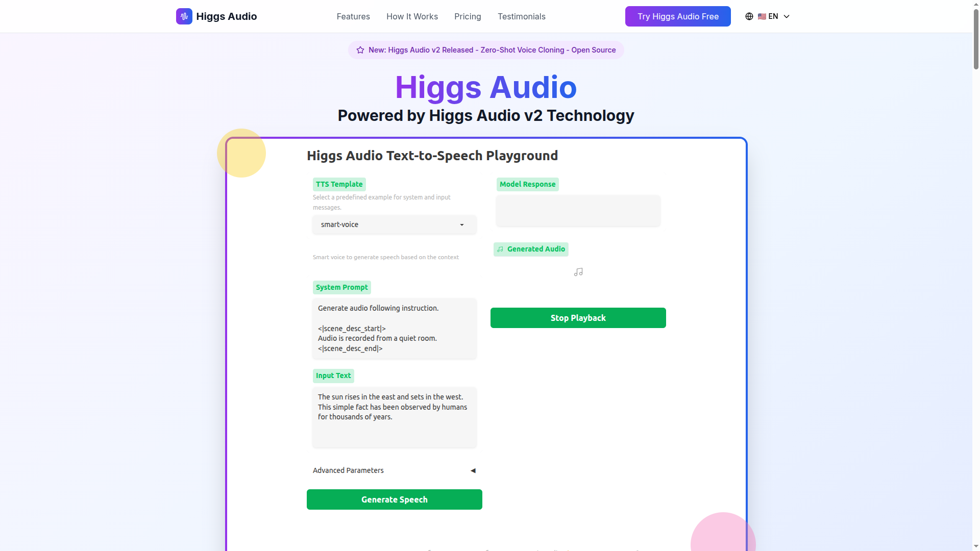
Task: Click the page's vertical scrollbar thumb
Action: pos(976,38)
